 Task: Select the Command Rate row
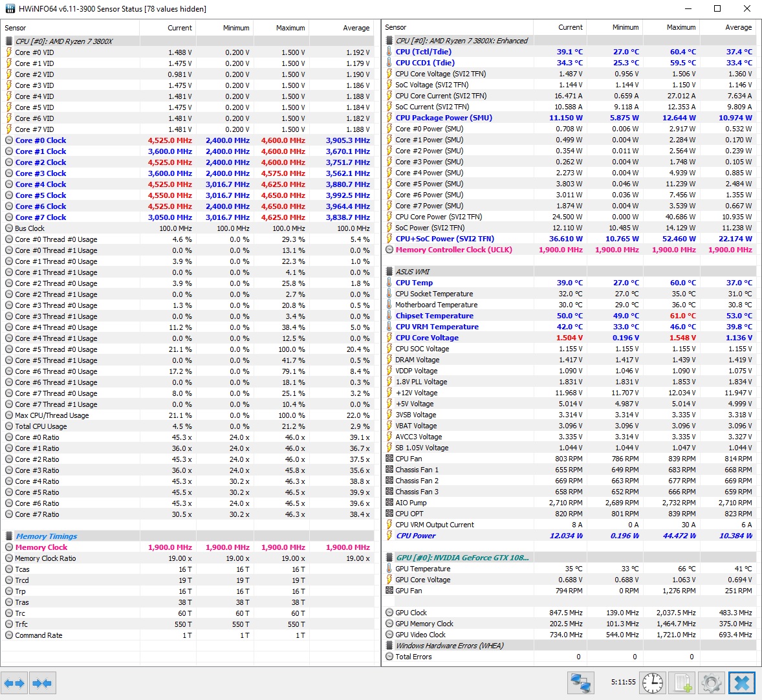click(x=188, y=635)
